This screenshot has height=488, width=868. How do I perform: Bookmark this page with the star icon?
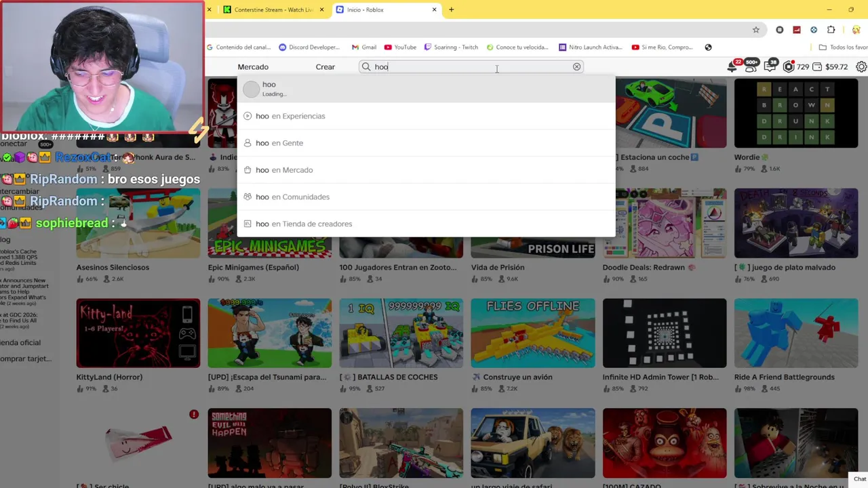(756, 30)
